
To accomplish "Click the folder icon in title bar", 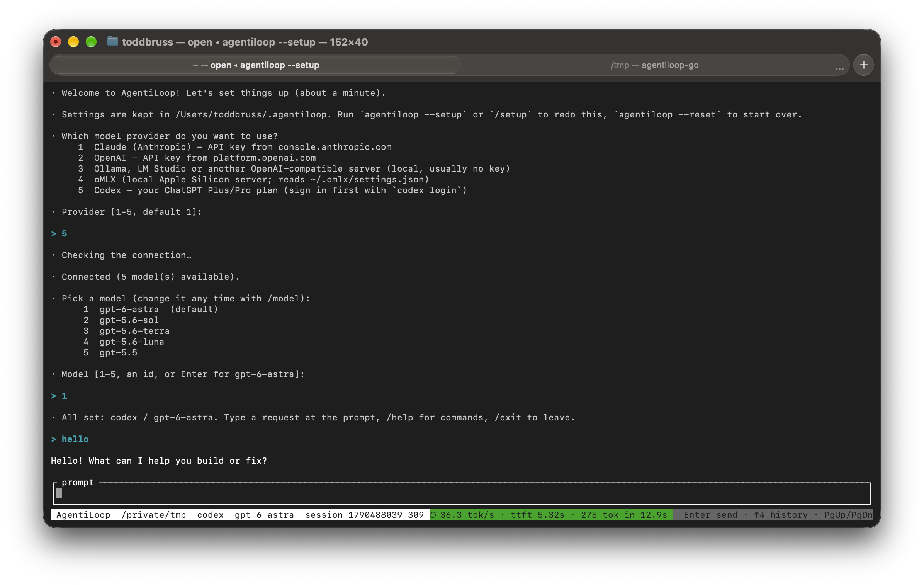I will coord(112,41).
